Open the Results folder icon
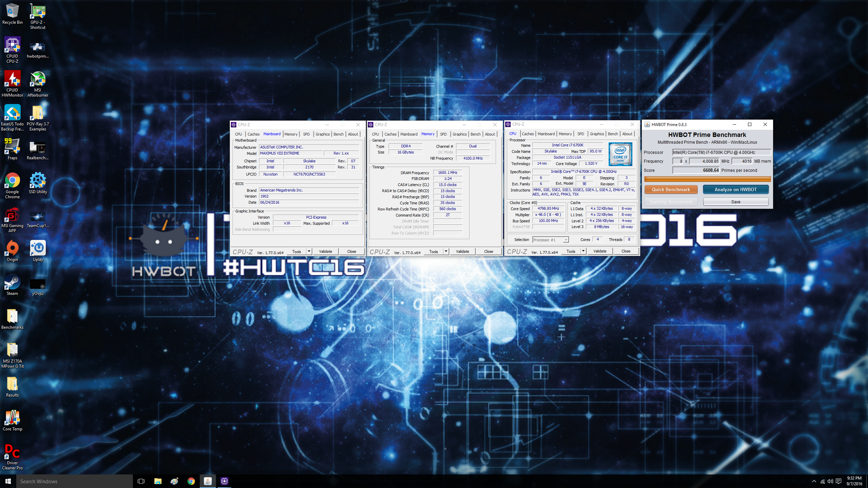 (13, 386)
